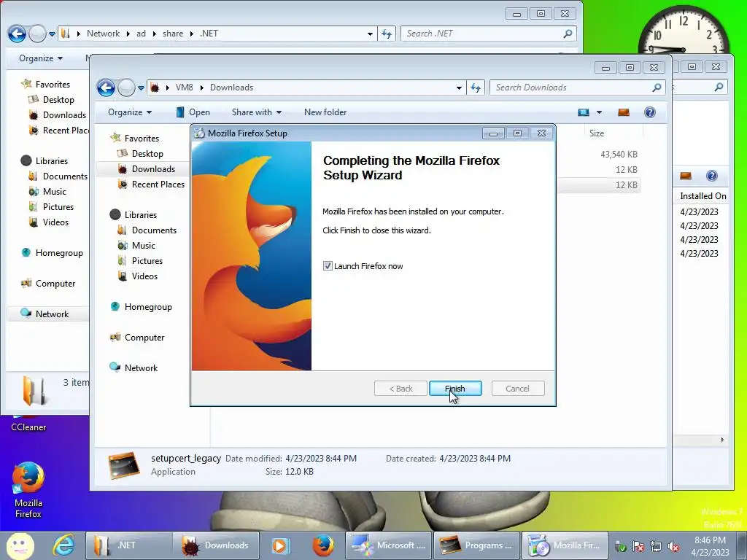Click the Back button in the Setup wizard
Image resolution: width=747 pixels, height=560 pixels.
pyautogui.click(x=400, y=389)
